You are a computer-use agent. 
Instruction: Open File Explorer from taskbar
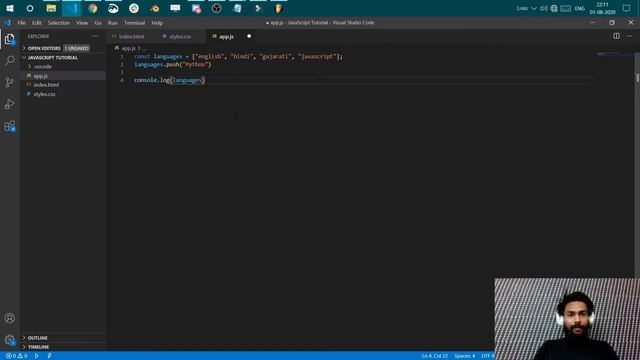[x=51, y=8]
